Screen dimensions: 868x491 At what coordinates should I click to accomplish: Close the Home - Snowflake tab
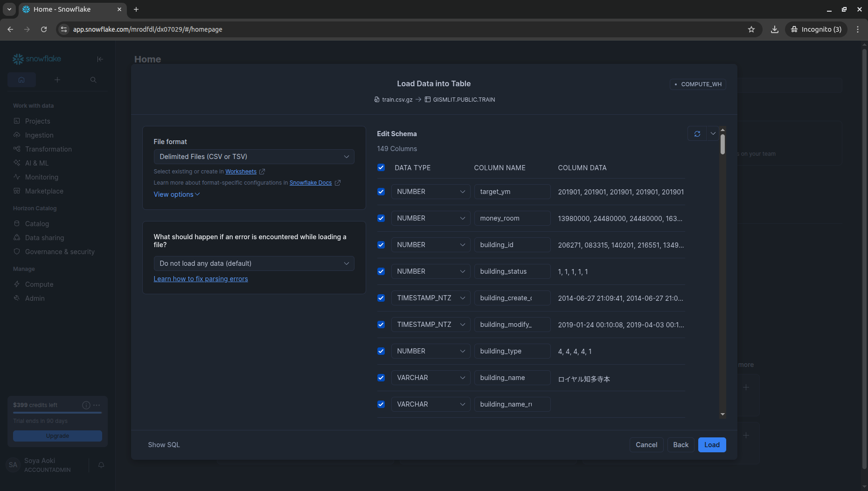tap(119, 9)
